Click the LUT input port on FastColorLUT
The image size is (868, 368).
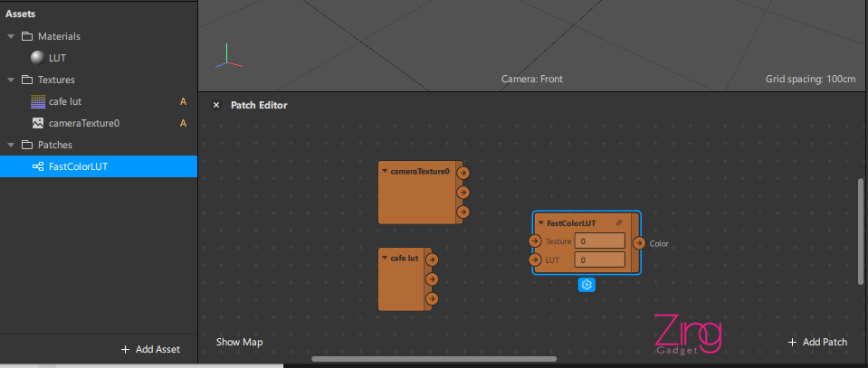pos(535,260)
